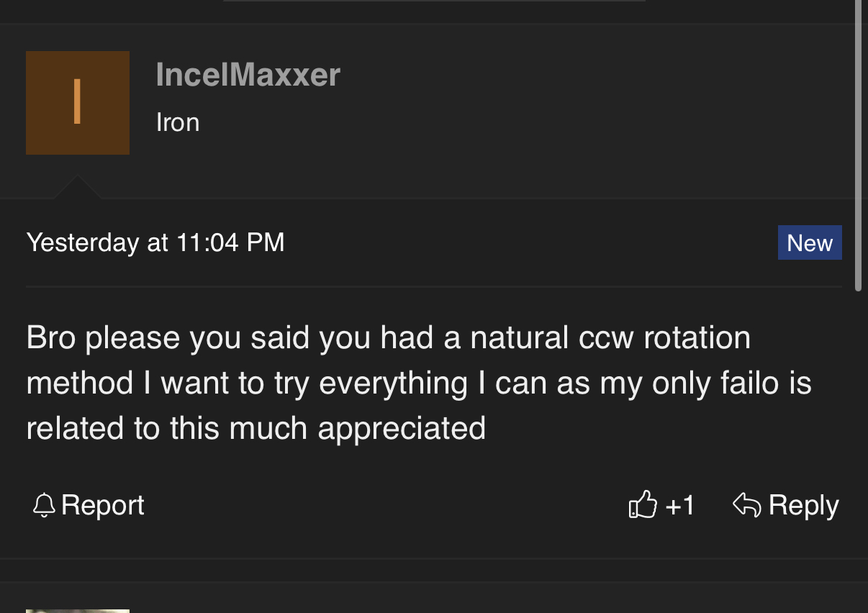This screenshot has height=613, width=868.
Task: Click the first line of the post starting "Bro please"
Action: pyautogui.click(x=389, y=337)
